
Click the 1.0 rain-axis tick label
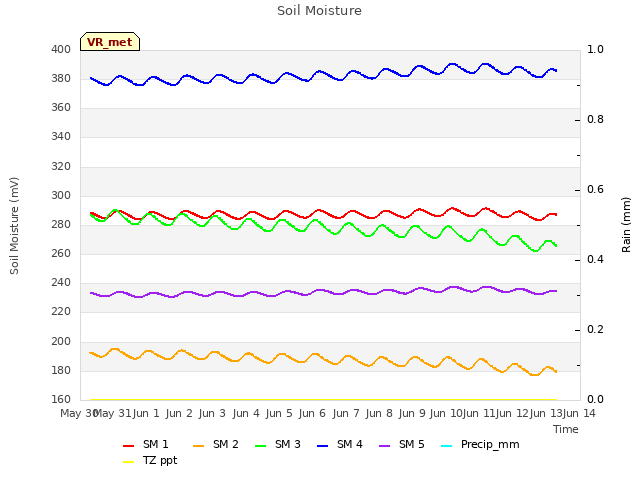pos(595,49)
